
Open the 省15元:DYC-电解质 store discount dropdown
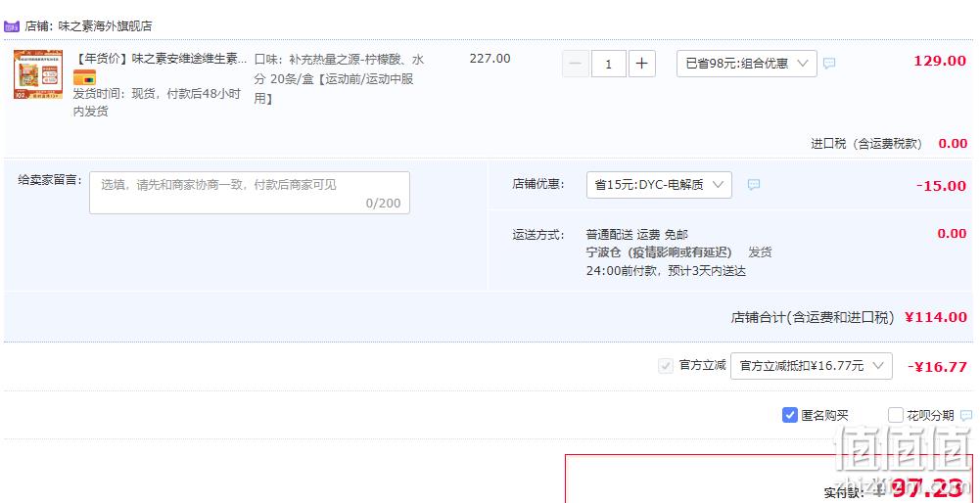point(659,185)
